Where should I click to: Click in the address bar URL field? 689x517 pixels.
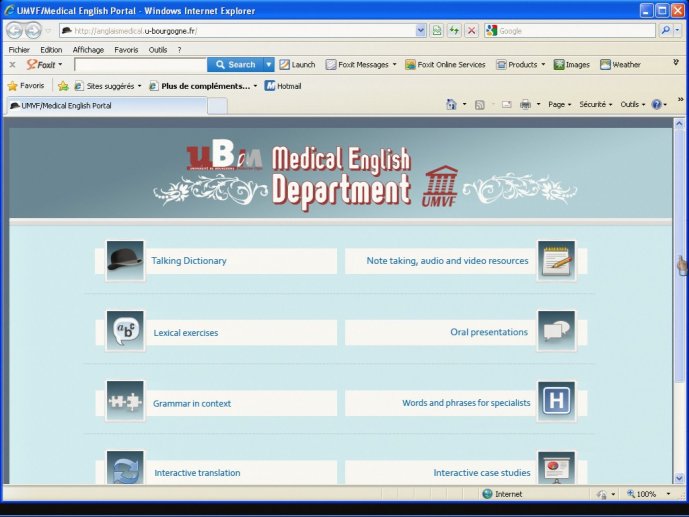tap(237, 31)
